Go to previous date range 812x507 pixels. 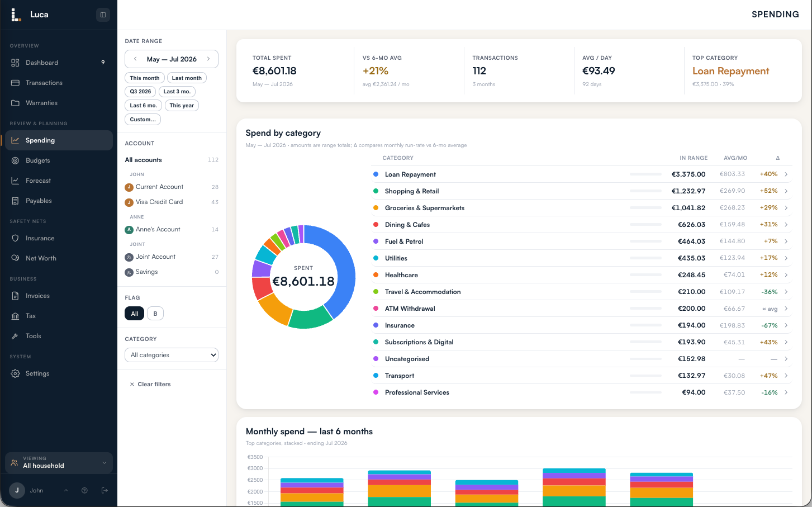click(x=135, y=59)
